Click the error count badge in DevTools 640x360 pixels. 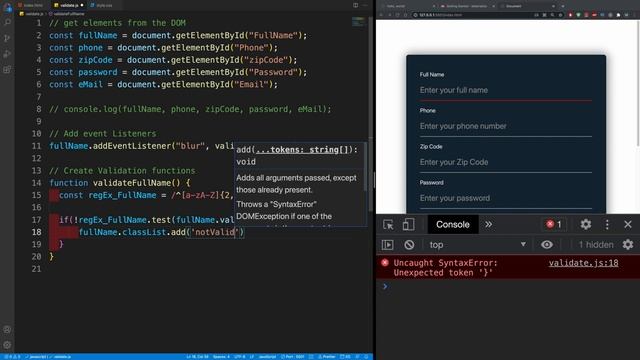click(x=554, y=224)
